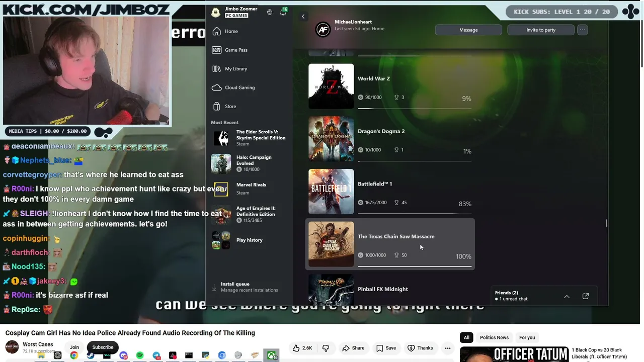Click the Worst Cases channel name

(x=38, y=344)
